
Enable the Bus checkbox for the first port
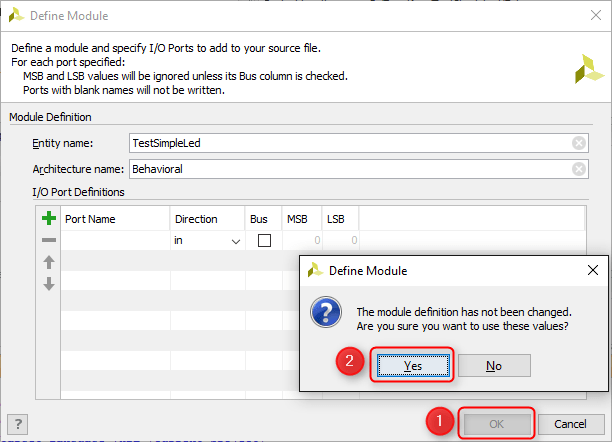coord(265,241)
